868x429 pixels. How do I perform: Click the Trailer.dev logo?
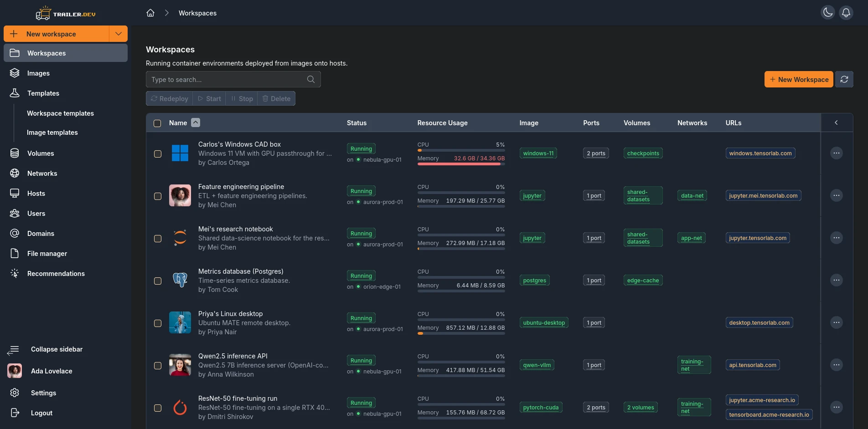66,13
